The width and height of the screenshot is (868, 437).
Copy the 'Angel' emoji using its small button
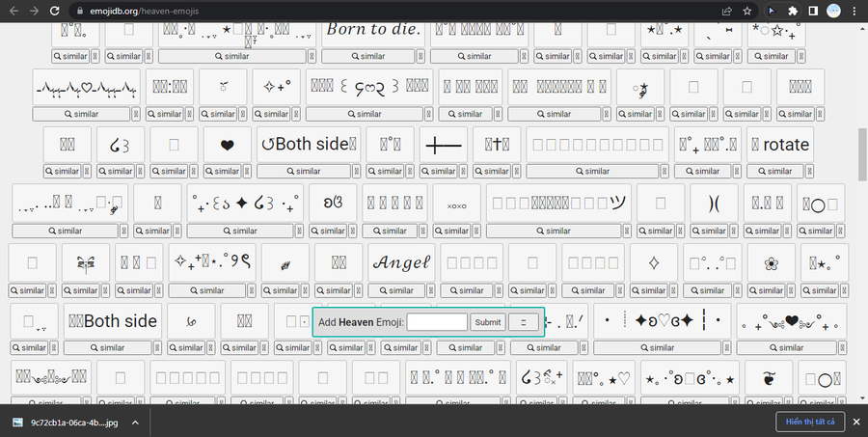coord(429,290)
